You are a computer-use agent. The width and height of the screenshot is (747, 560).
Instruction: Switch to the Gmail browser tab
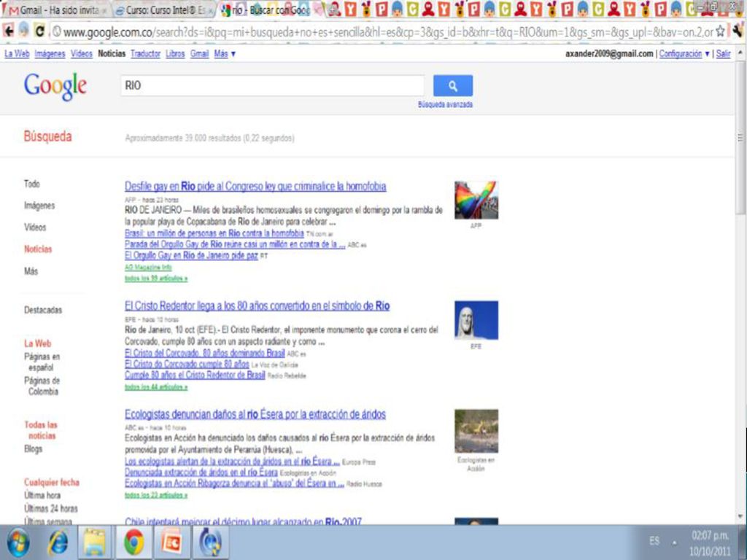pos(56,10)
